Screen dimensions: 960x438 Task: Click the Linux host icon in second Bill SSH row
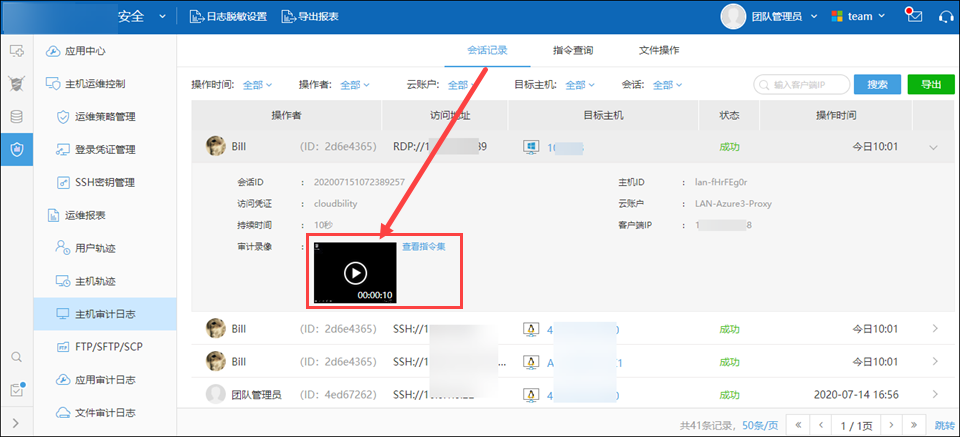pyautogui.click(x=531, y=361)
